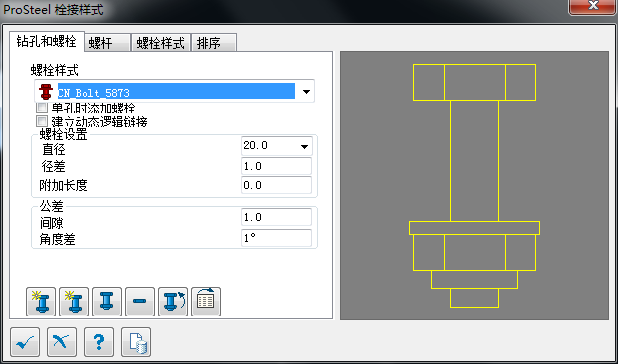Image resolution: width=618 pixels, height=364 pixels.
Task: Click the 径差 input field
Action: tap(276, 166)
